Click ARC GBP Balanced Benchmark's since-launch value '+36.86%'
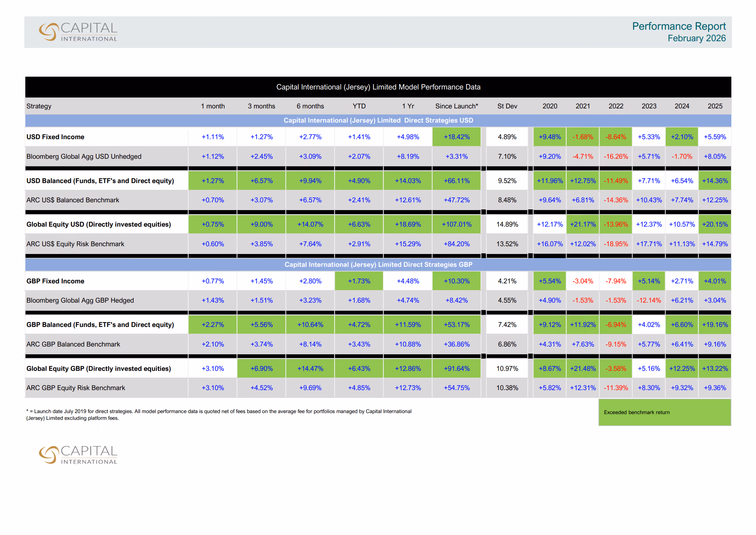This screenshot has height=535, width=756. pyautogui.click(x=457, y=344)
